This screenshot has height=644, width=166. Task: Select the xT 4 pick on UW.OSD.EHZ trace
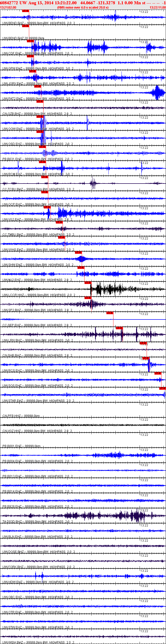40,132
